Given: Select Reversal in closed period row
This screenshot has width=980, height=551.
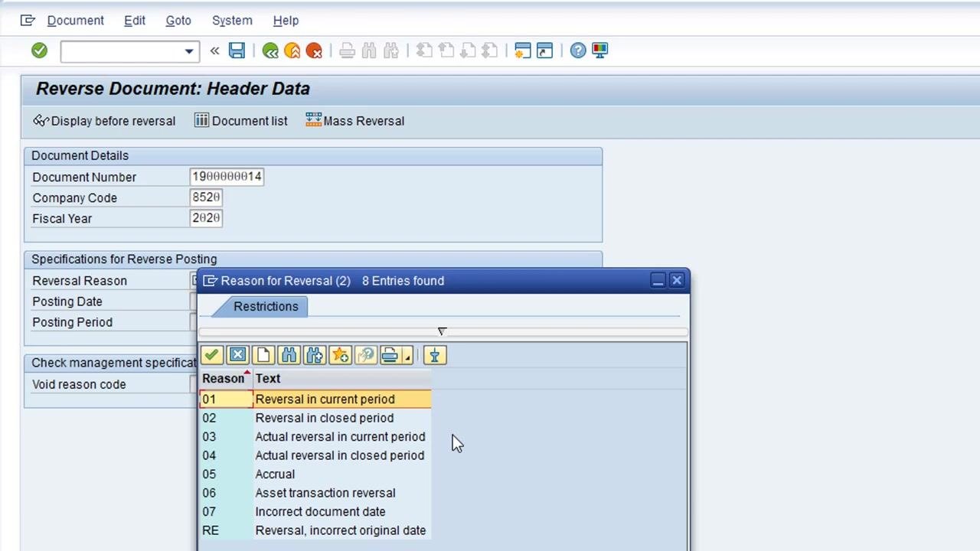Looking at the screenshot, I should 315,418.
